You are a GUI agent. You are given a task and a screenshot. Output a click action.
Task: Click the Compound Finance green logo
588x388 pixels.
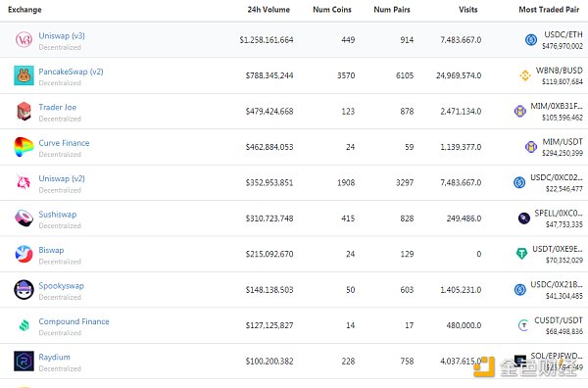(24, 325)
